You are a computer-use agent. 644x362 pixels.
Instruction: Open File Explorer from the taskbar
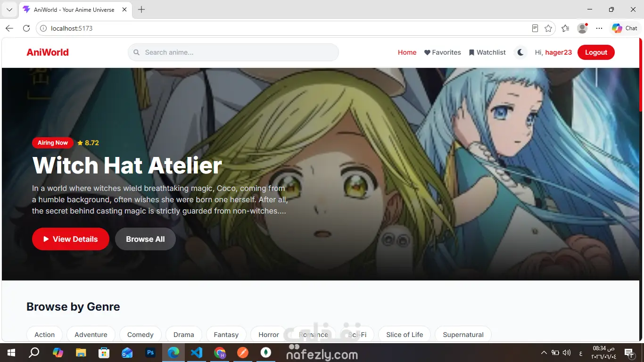pos(81,353)
